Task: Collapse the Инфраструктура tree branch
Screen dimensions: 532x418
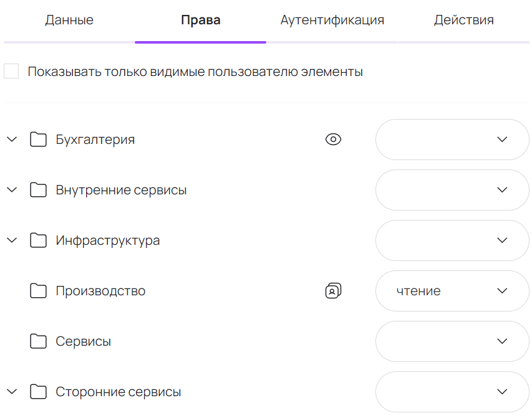Action: point(11,240)
